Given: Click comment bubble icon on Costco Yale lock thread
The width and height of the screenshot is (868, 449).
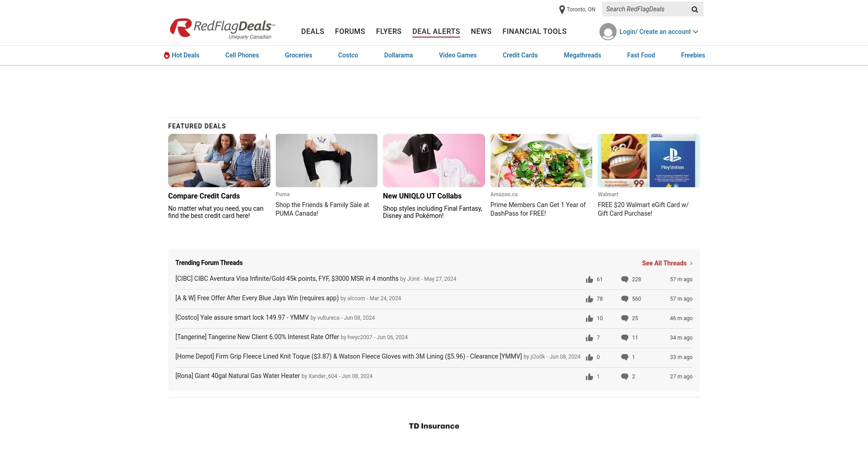Looking at the screenshot, I should [x=625, y=318].
